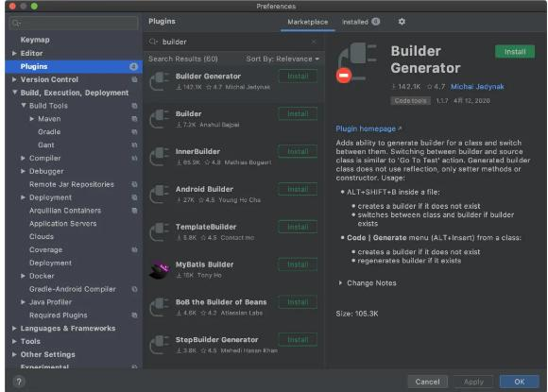The width and height of the screenshot is (548, 392).
Task: Expand the Debugger node
Action: click(x=24, y=171)
